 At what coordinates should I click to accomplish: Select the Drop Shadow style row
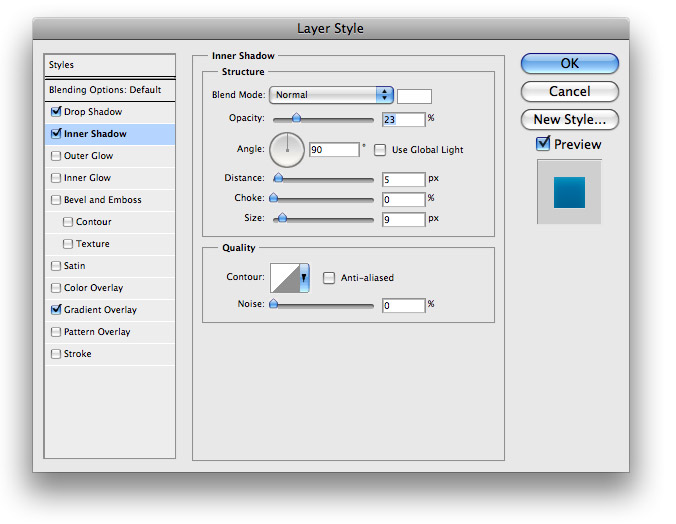tap(110, 112)
